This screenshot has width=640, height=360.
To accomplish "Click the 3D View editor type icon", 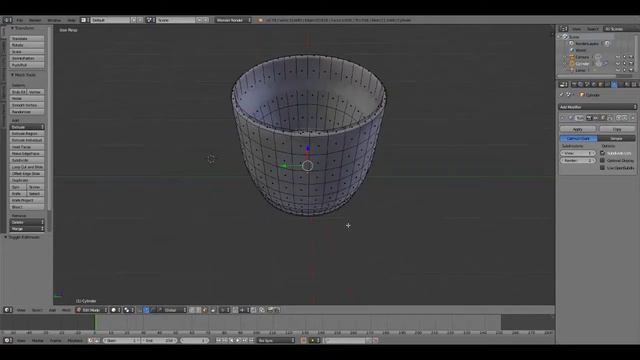I will pyautogui.click(x=8, y=310).
